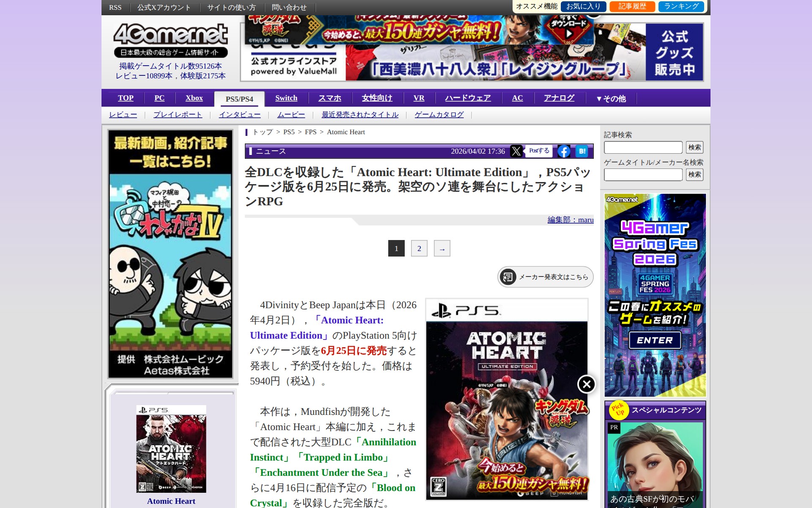Select the PS5/PS4 tab
The height and width of the screenshot is (508, 812).
(x=239, y=99)
